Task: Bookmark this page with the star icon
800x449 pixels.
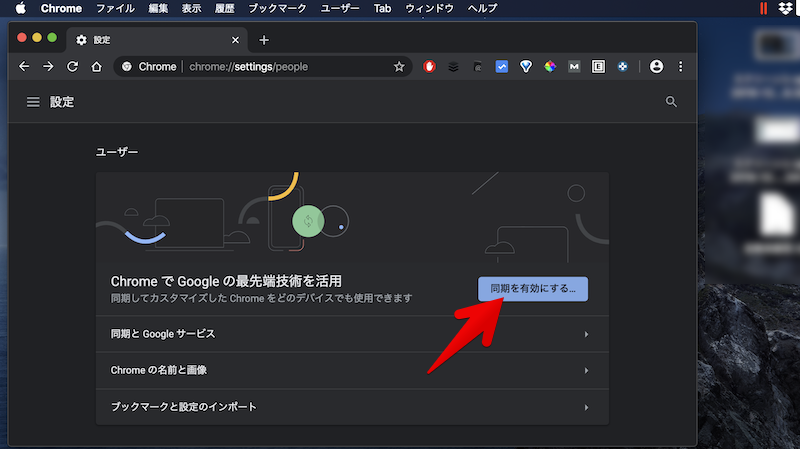Action: tap(399, 67)
